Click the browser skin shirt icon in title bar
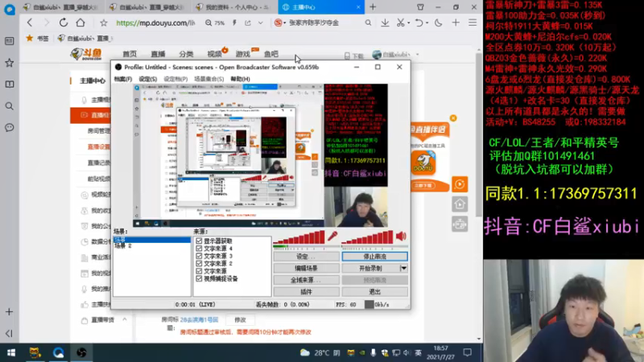The image size is (644, 362). tap(420, 7)
